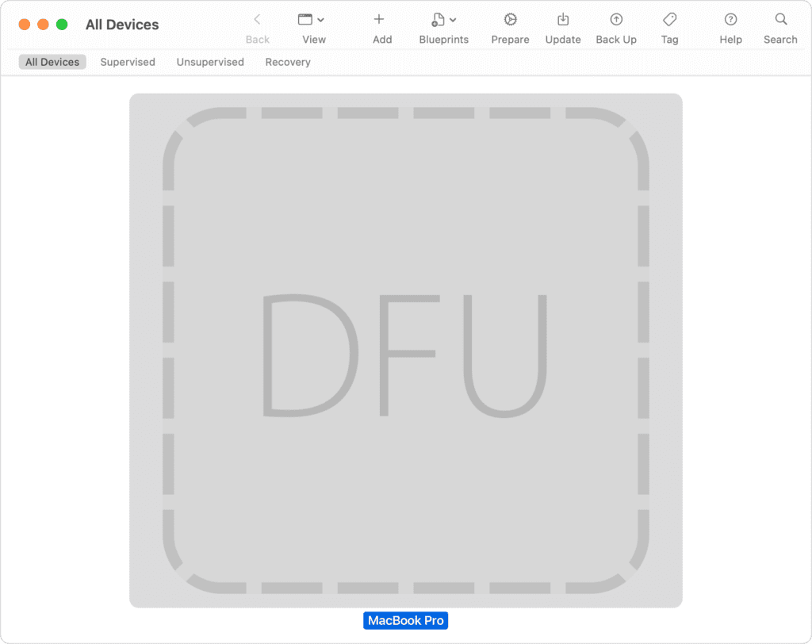The width and height of the screenshot is (812, 644).
Task: Switch to the Unsupervised tab
Action: click(210, 62)
